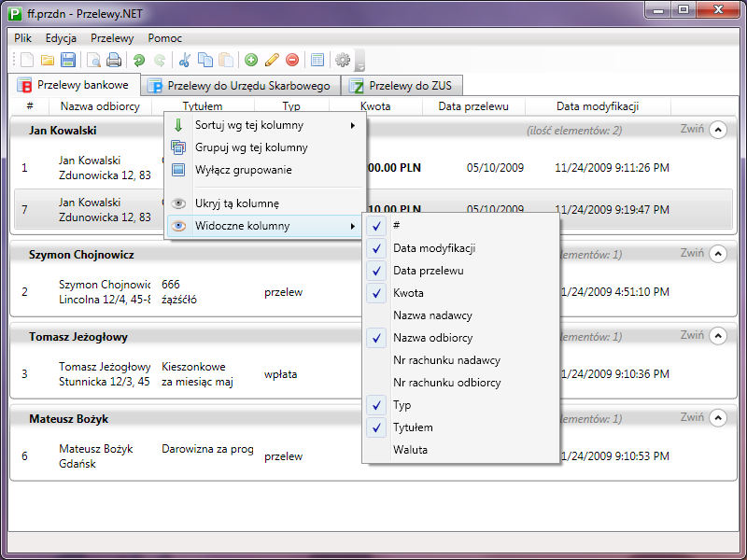
Task: Uncheck the # column visibility
Action: click(460, 226)
